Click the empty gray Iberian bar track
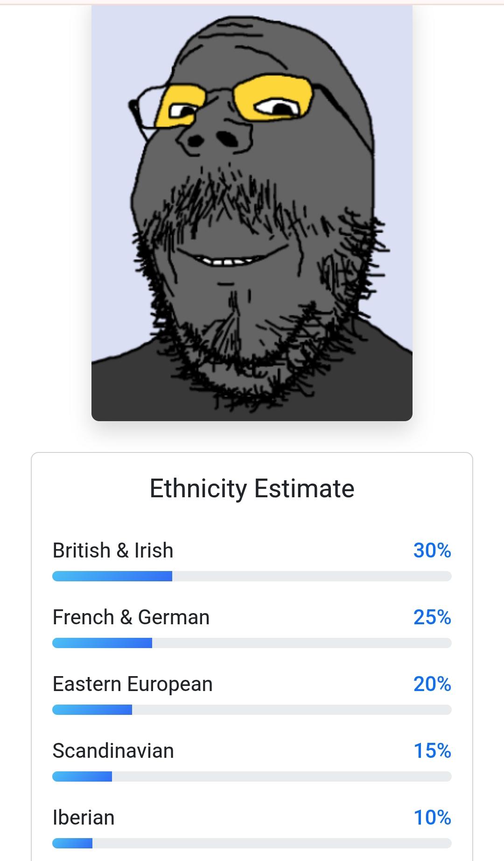 [272, 843]
